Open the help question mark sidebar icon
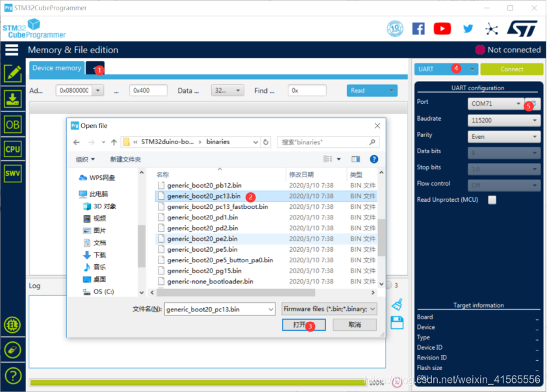Viewport: 547px width, 392px height. [x=13, y=376]
